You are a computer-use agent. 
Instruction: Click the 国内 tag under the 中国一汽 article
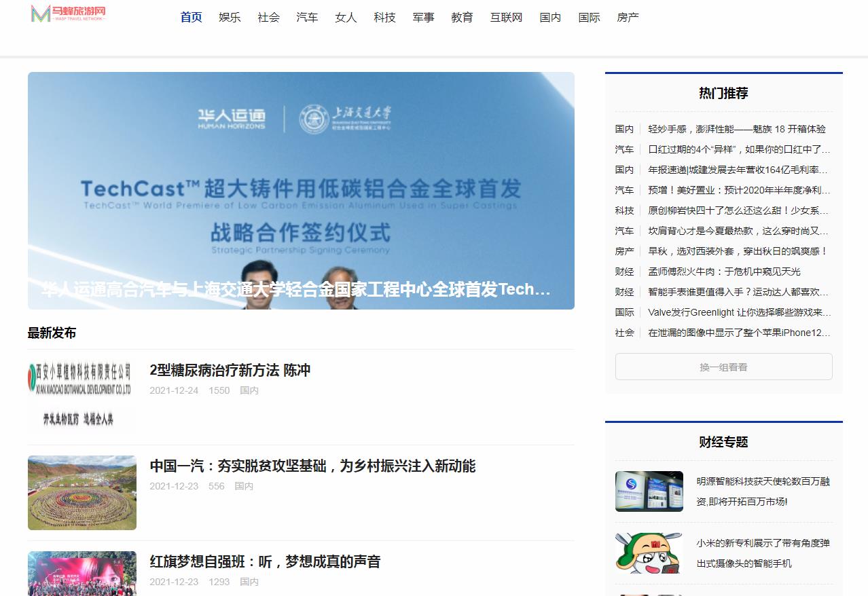coord(244,486)
